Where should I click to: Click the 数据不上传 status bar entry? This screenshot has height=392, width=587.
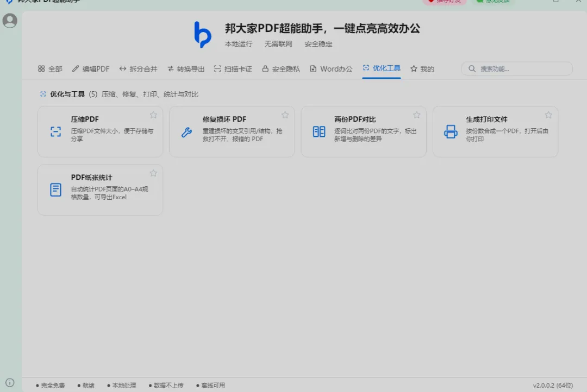166,385
